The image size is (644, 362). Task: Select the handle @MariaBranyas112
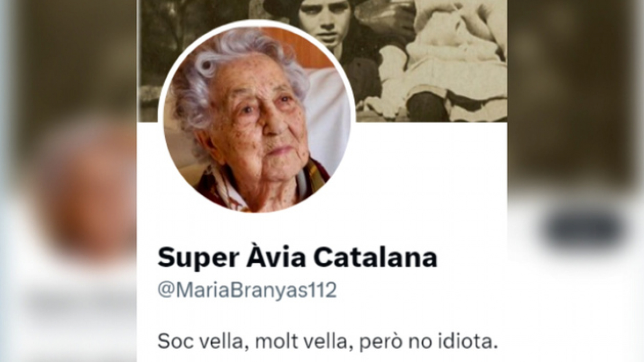(247, 290)
